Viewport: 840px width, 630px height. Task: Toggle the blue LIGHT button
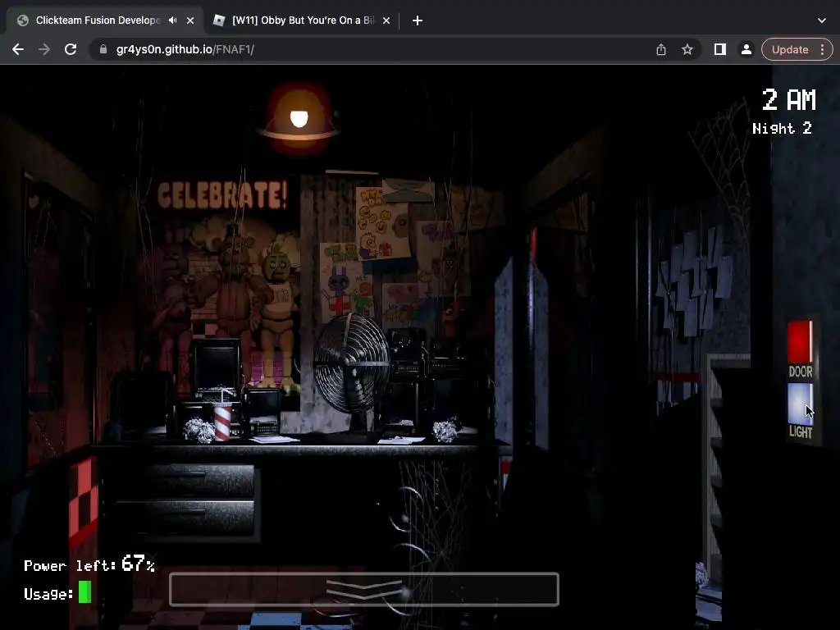tap(800, 404)
